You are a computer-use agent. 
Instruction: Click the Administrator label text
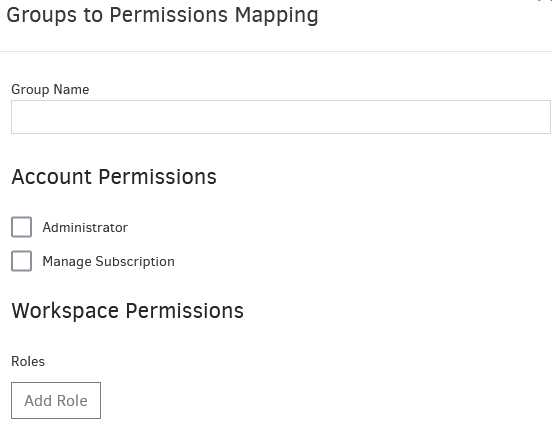(x=85, y=227)
